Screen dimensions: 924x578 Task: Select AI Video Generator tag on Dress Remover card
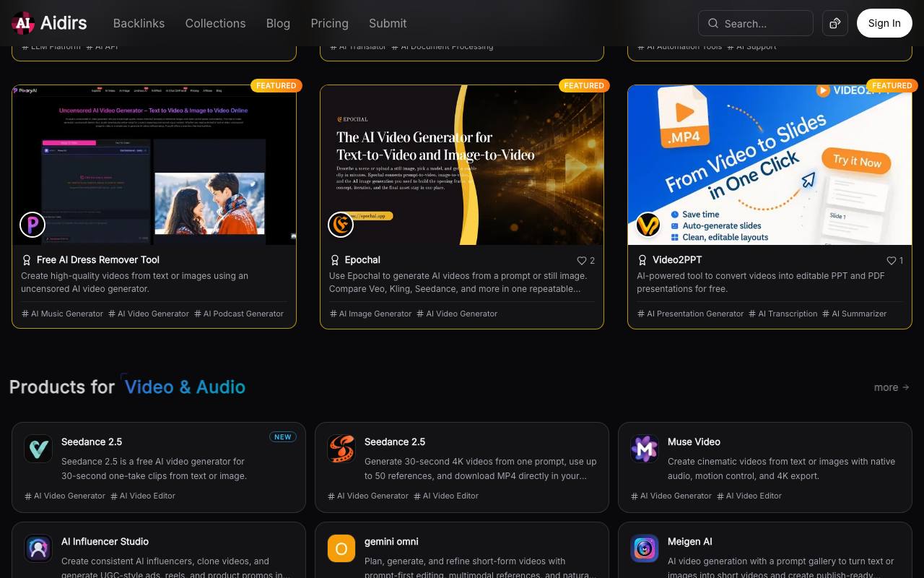click(149, 314)
